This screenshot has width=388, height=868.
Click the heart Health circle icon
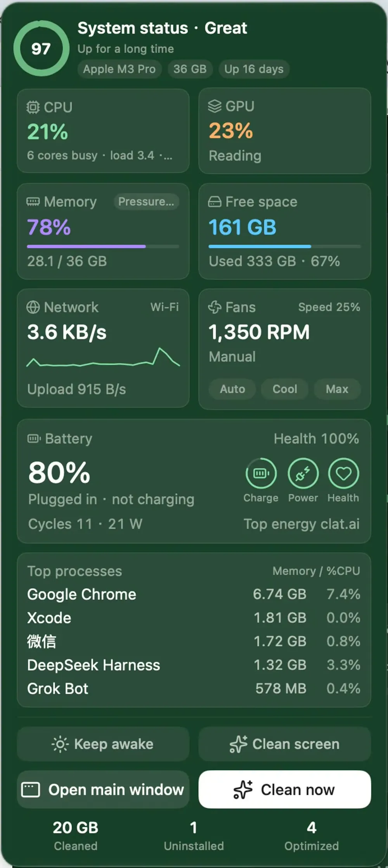point(343,473)
